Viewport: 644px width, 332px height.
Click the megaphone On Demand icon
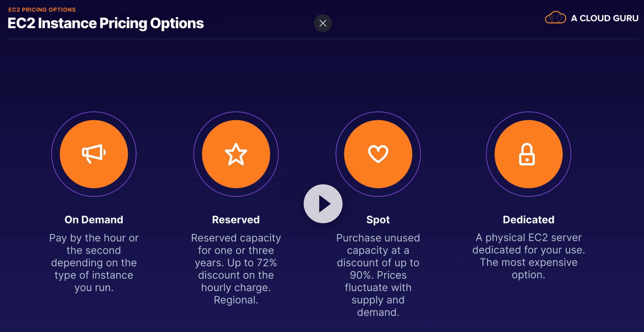[x=94, y=154]
